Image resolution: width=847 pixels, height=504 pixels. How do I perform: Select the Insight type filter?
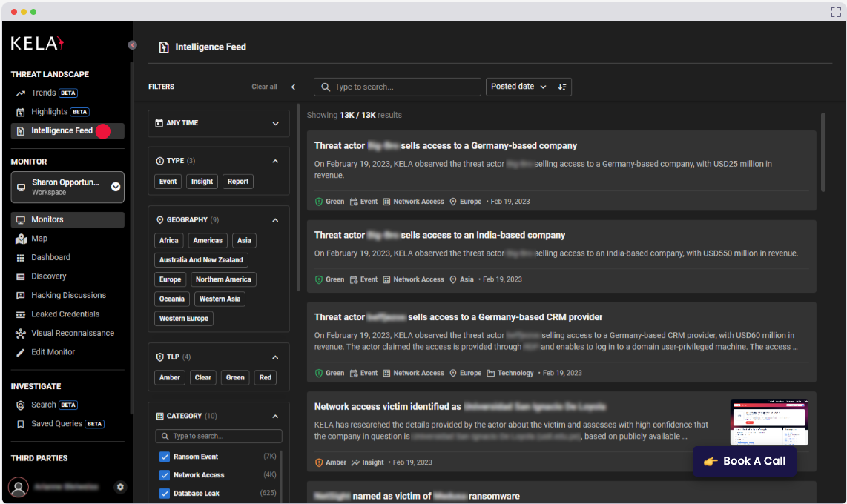[202, 181]
